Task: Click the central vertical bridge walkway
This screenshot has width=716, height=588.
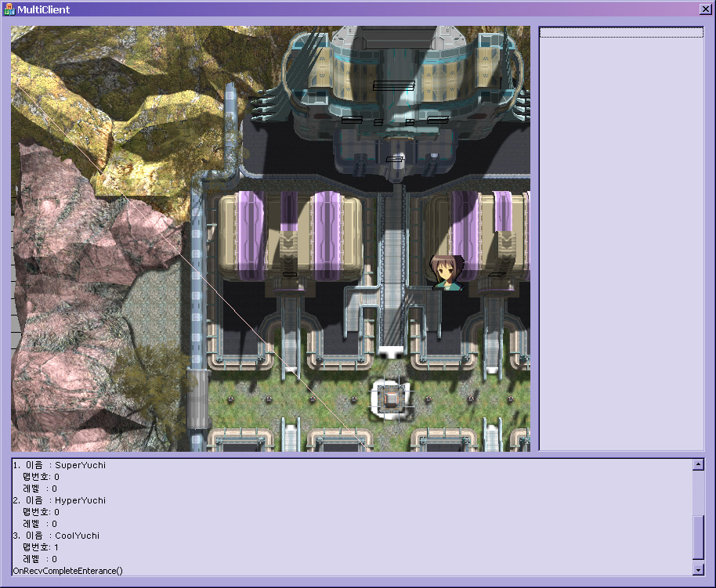Action: tap(390, 258)
